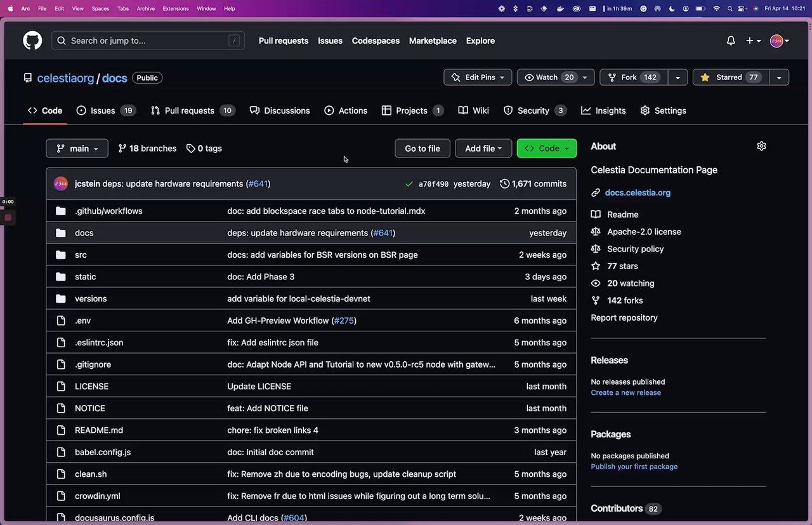Click the macOS Bluetooth icon
The width and height of the screenshot is (812, 525).
pos(515,8)
